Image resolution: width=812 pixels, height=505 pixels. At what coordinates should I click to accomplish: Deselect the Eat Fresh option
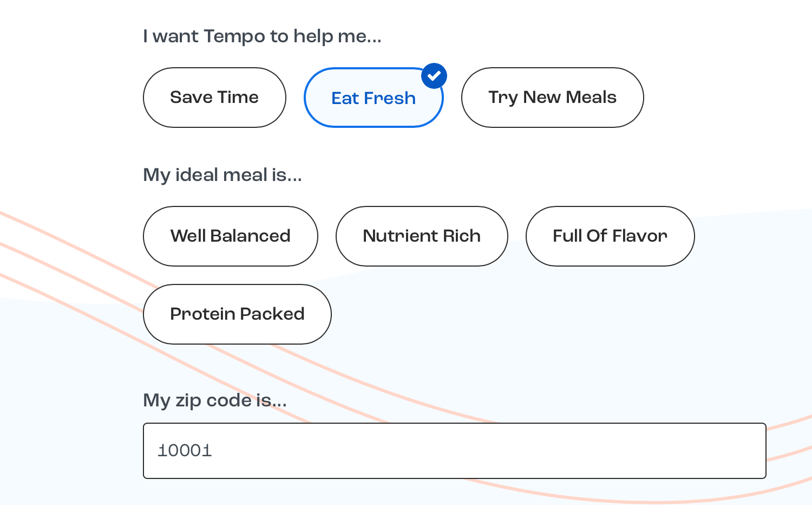(374, 98)
